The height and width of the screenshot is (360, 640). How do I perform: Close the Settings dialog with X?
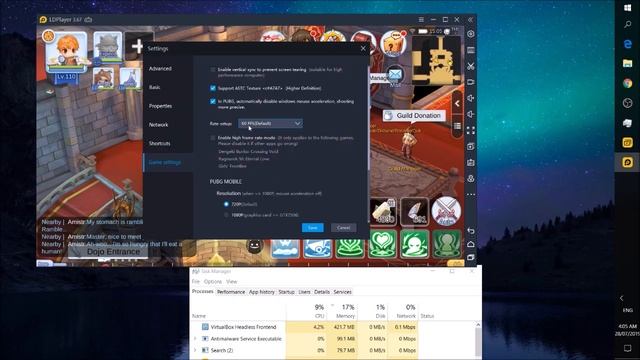coord(363,49)
